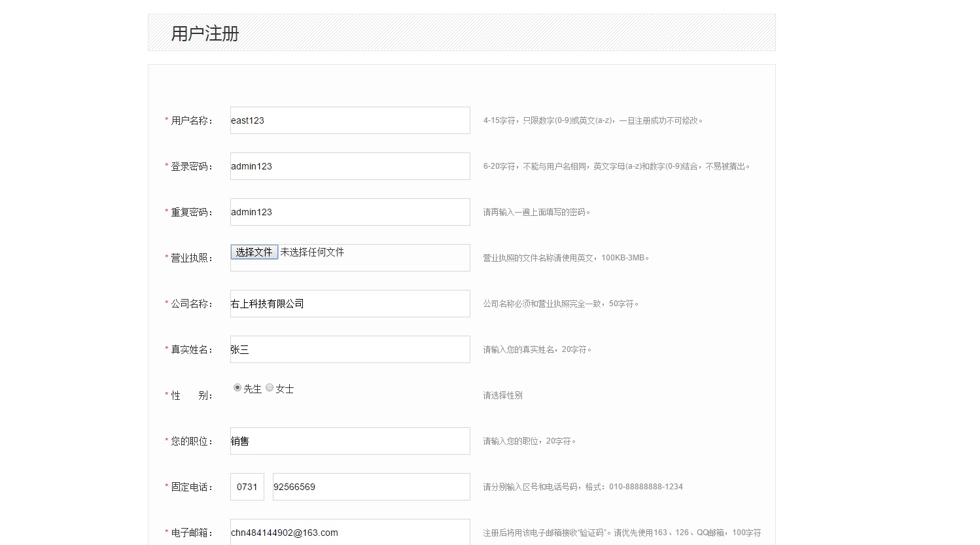Focus the 公司名称 field with 右上科技有限公司

[349, 304]
